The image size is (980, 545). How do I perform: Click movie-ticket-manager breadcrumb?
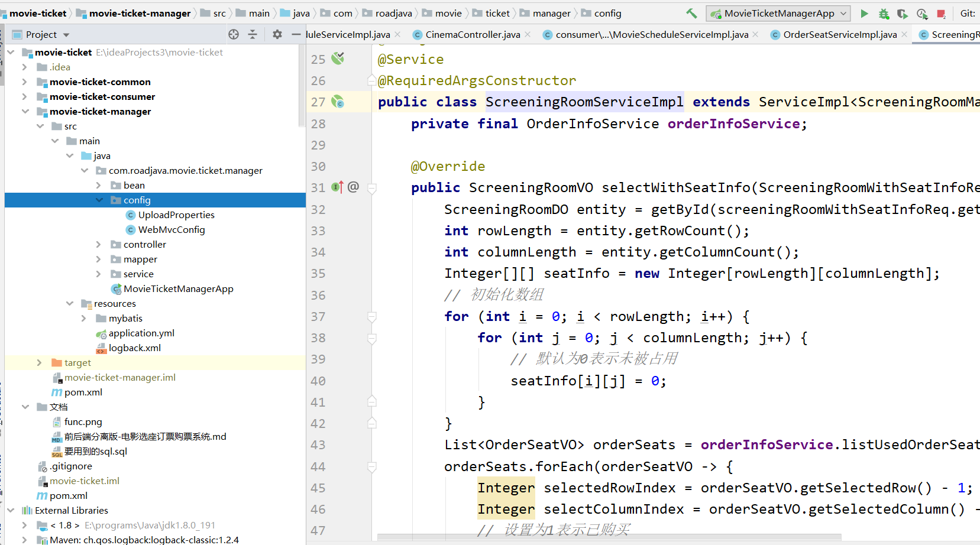point(140,13)
